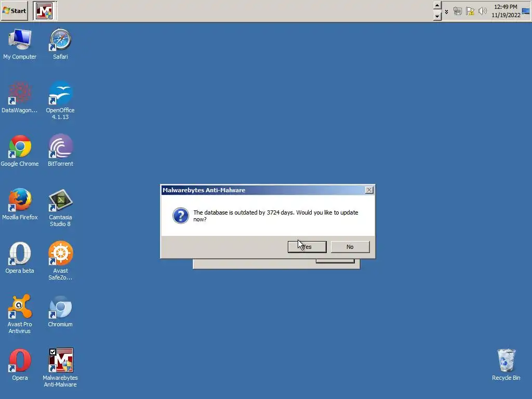Select the Recycle Bin icon
The height and width of the screenshot is (399, 532).
point(506,365)
